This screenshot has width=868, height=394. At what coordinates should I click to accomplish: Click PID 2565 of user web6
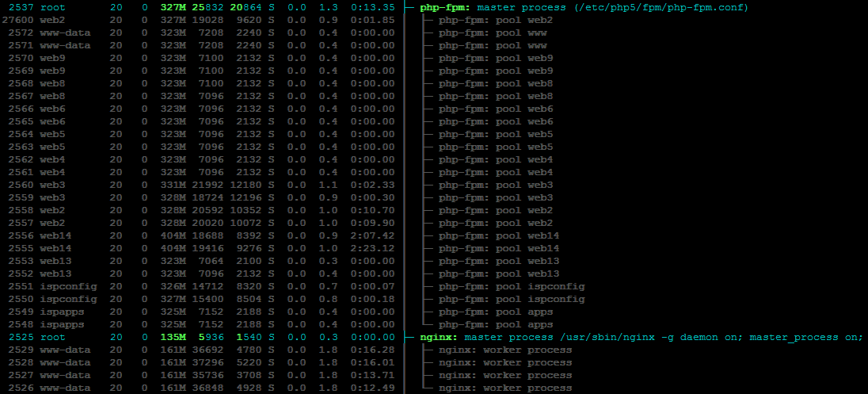[x=21, y=122]
